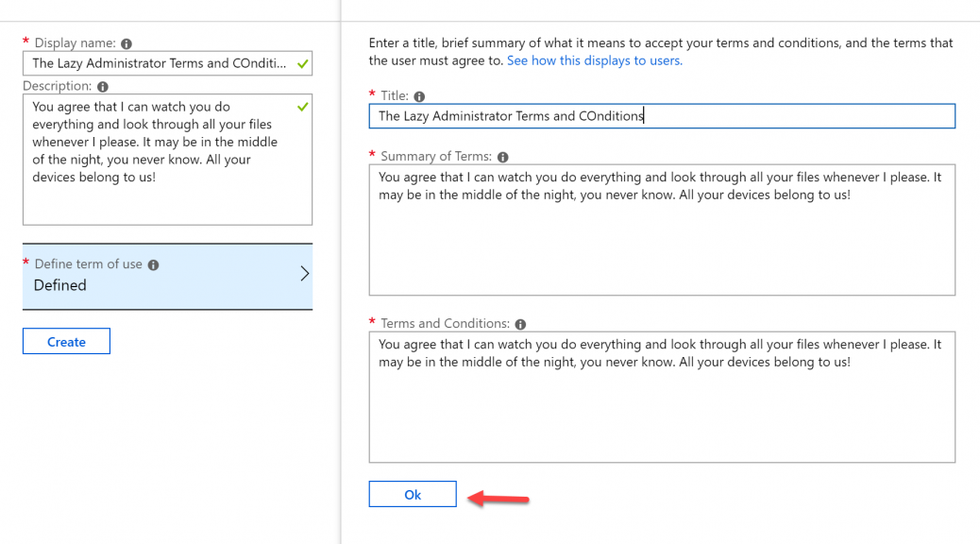This screenshot has height=544, width=980.
Task: Click the Ok button
Action: point(413,495)
